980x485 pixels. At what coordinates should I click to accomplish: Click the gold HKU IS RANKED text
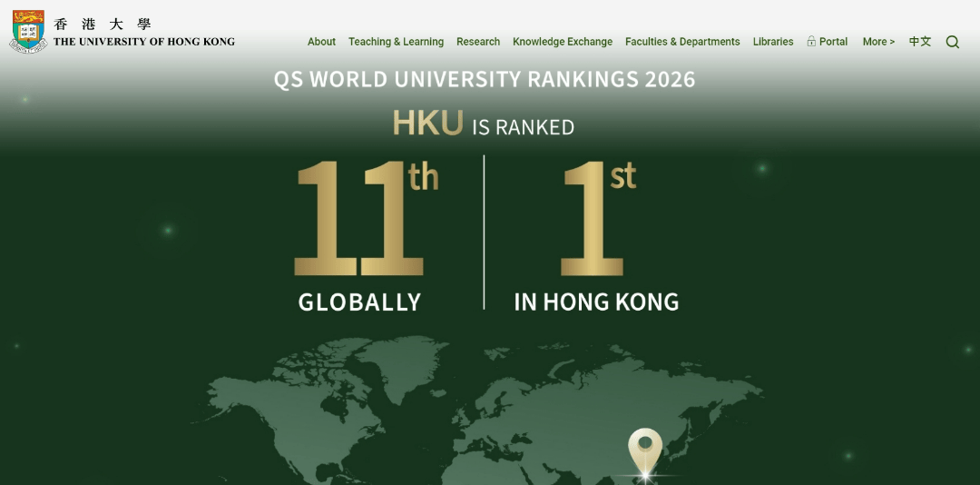484,124
